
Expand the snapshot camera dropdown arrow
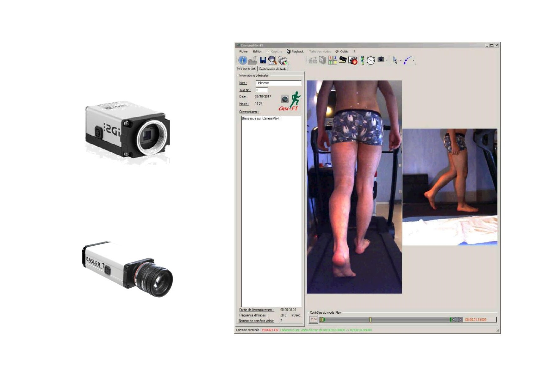pyautogui.click(x=387, y=60)
